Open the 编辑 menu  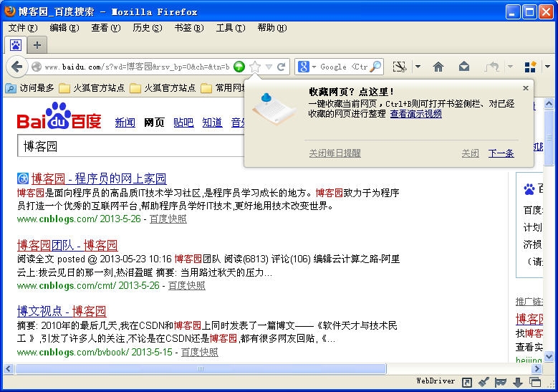click(x=64, y=28)
